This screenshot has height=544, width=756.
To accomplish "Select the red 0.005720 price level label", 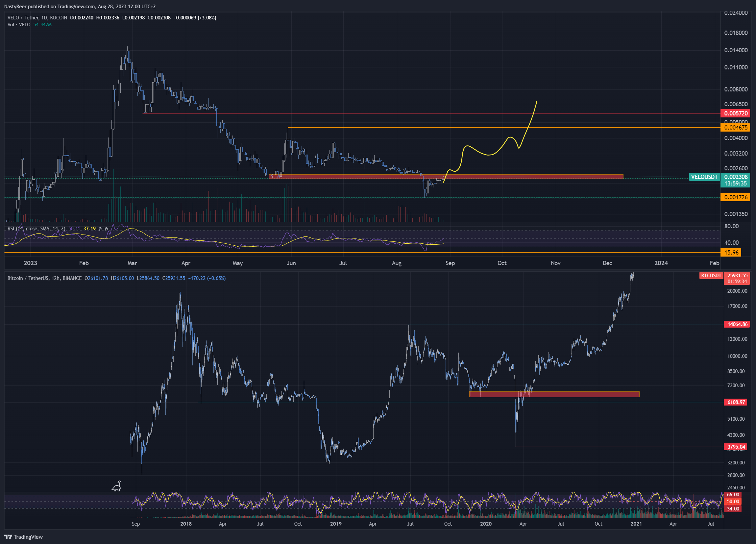I will click(x=735, y=113).
